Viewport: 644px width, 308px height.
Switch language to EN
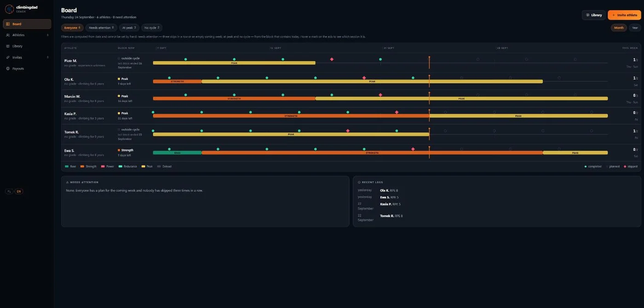point(19,191)
